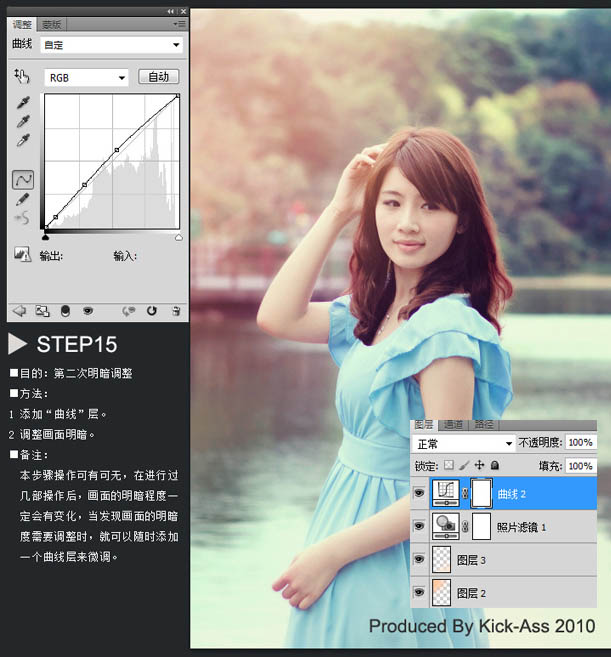Hide the 曲线 2 layer
This screenshot has width=611, height=657.
click(x=418, y=493)
